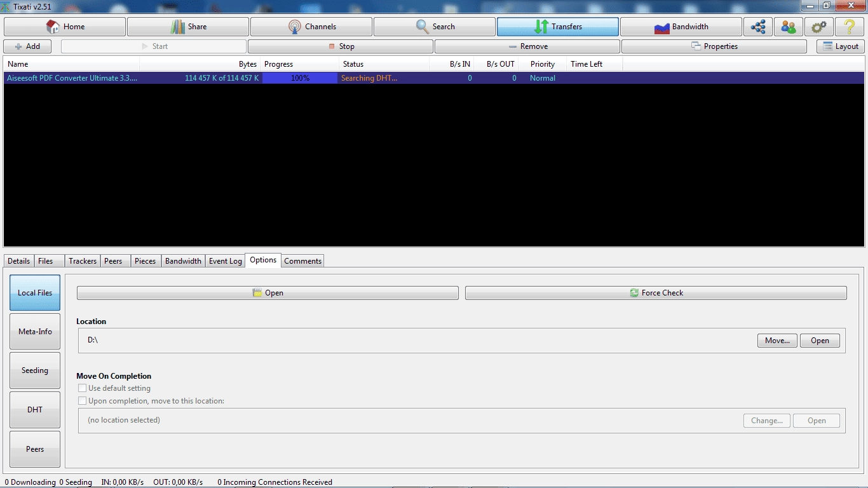Open transfer Properties
This screenshot has height=488, width=868.
click(x=714, y=46)
